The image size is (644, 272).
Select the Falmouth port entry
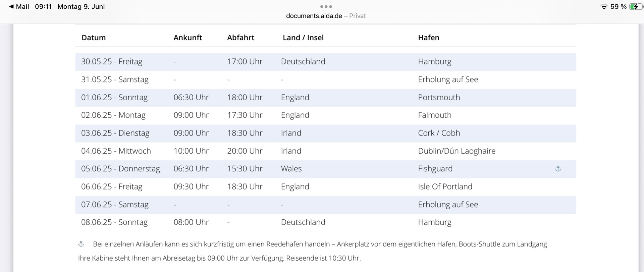pyautogui.click(x=434, y=115)
